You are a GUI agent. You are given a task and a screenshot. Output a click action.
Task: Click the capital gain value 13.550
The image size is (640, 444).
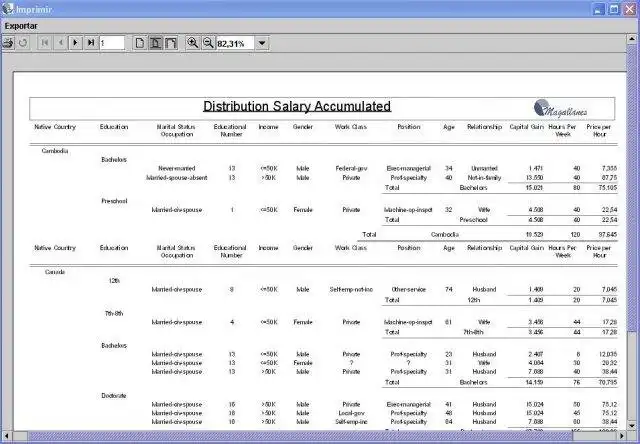(535, 178)
